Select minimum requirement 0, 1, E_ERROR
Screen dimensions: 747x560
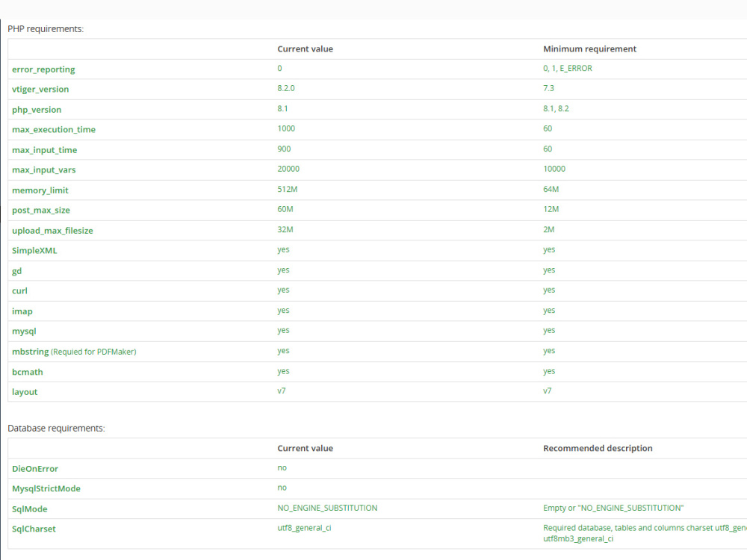568,69
